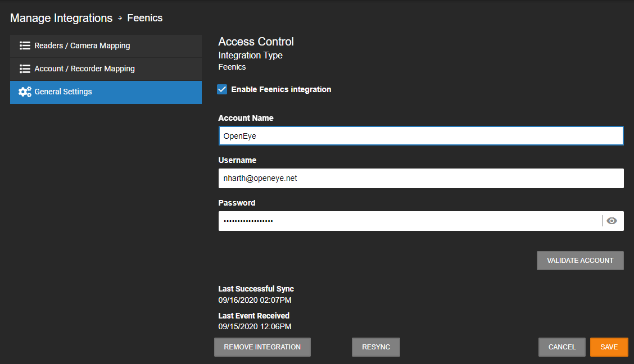634x364 pixels.
Task: Uncheck Enable Feenics integration checkbox
Action: pos(222,89)
